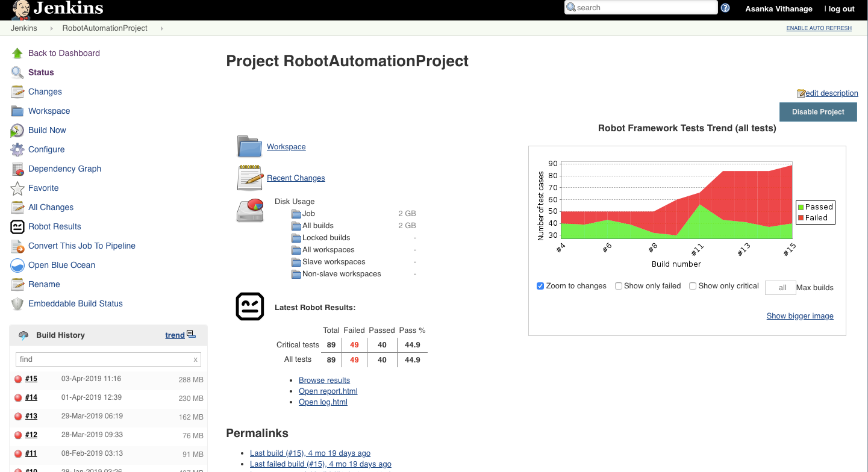The image size is (868, 472).
Task: Open Configure in the sidebar
Action: pyautogui.click(x=46, y=149)
